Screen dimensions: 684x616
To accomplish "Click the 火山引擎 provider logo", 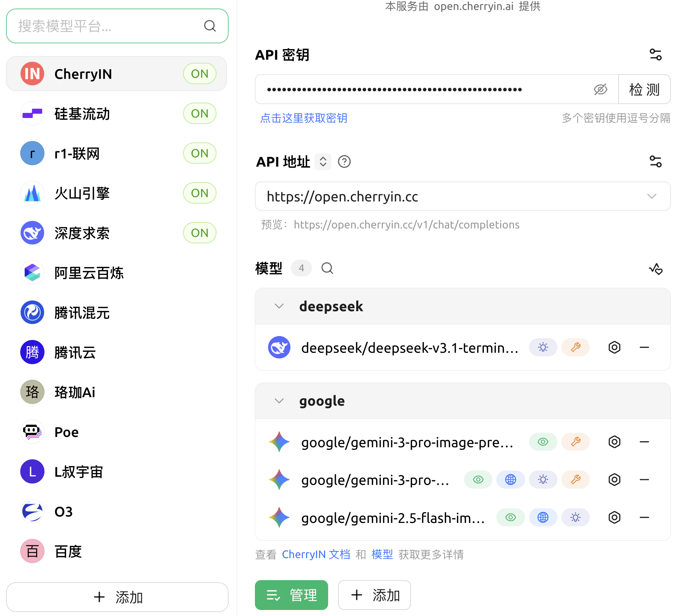I will tap(32, 193).
